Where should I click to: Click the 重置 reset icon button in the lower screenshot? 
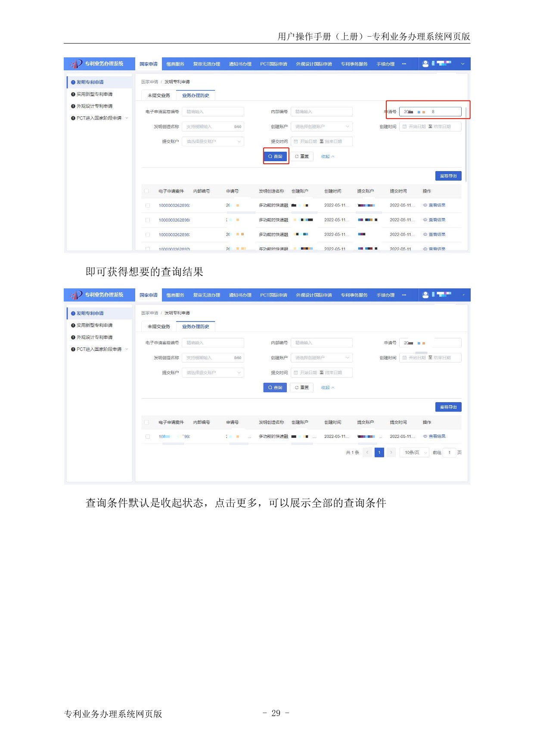click(301, 387)
